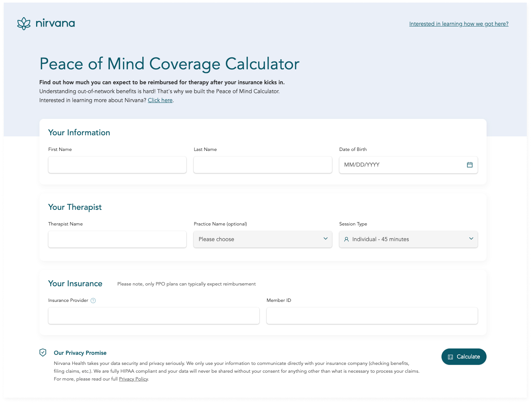Focus the Last Name input field

tap(263, 165)
